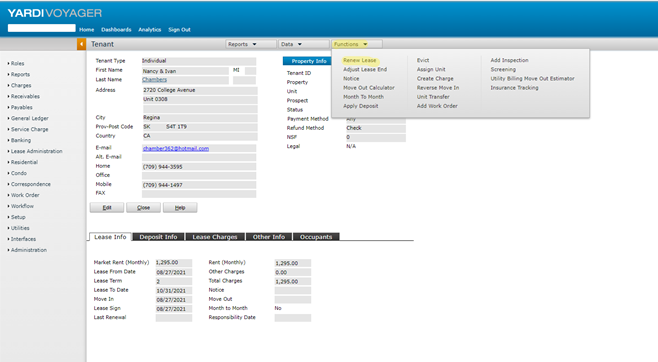
Task: Choose Apply Deposit function
Action: [360, 106]
